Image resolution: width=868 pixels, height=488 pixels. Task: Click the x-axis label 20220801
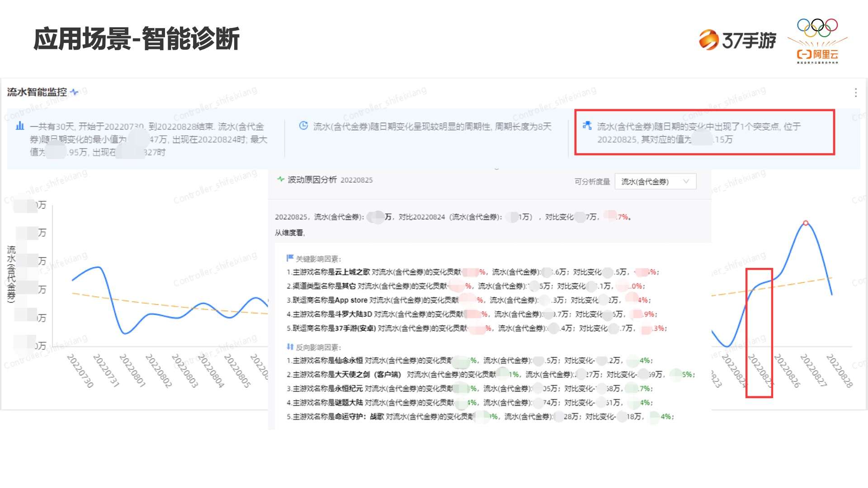132,371
